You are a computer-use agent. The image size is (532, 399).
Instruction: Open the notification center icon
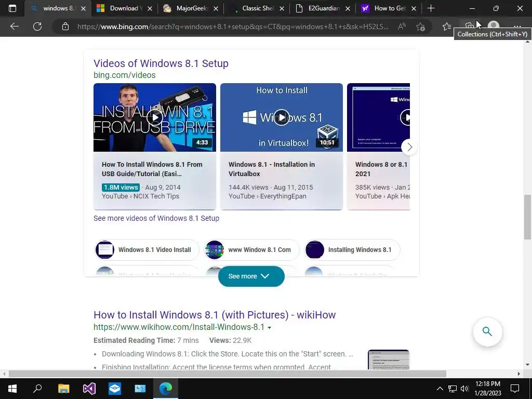pos(515,389)
